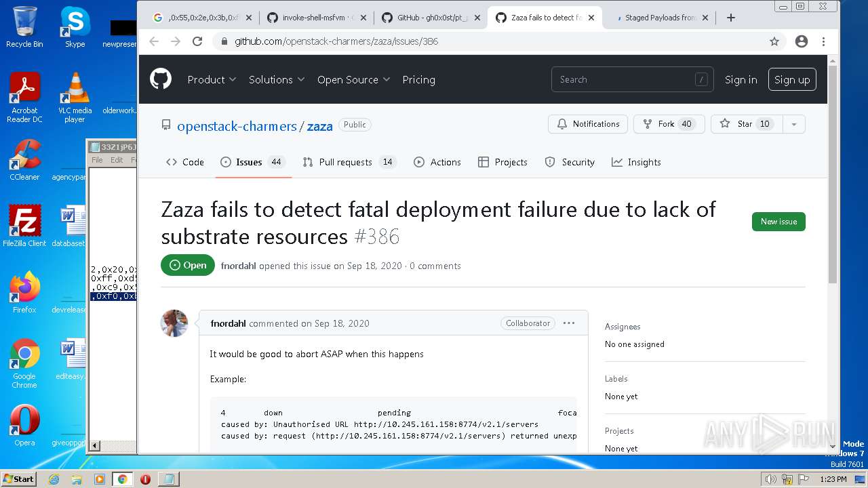The width and height of the screenshot is (868, 488).
Task: Click the green Open status badge
Action: (188, 265)
